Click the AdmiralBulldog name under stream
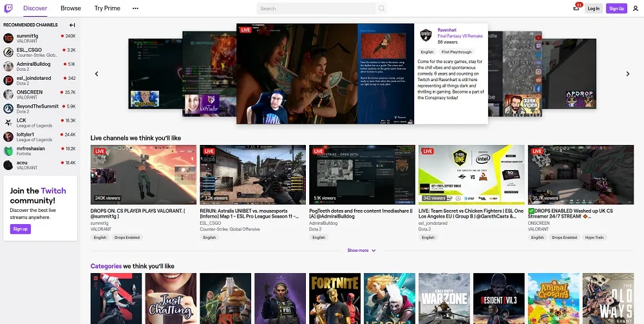The height and width of the screenshot is (324, 644). coord(323,224)
